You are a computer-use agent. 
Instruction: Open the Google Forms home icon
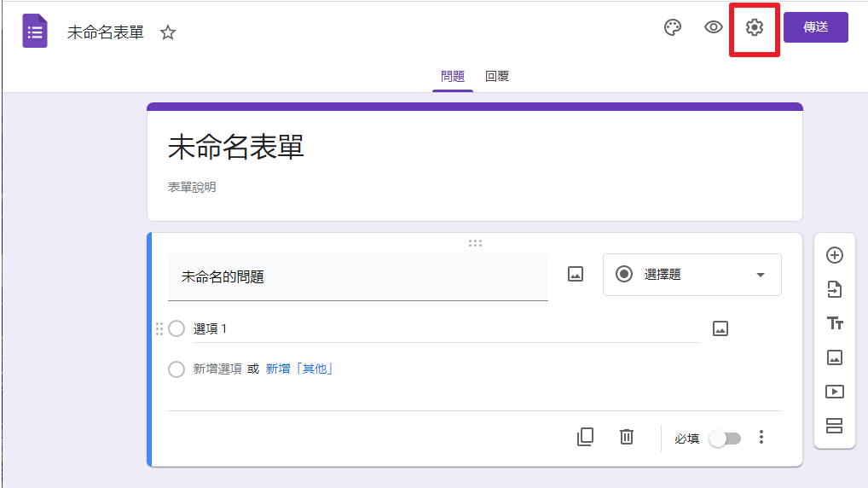click(35, 31)
